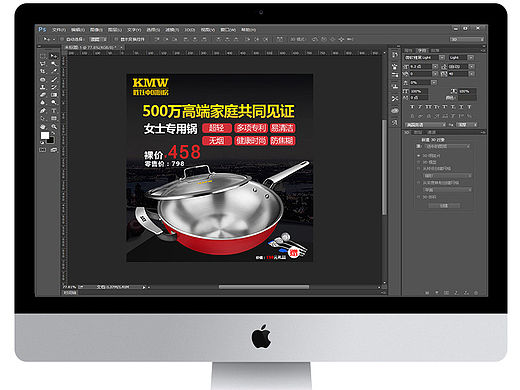Viewport: 520px width, 390px height.
Task: Select the Zoom magnifier tool
Action: click(54, 127)
